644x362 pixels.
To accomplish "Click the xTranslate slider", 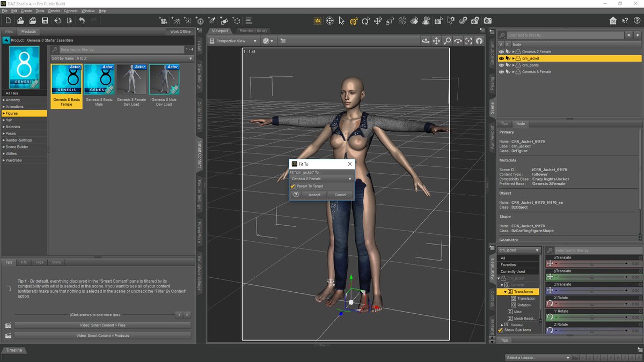I will tap(592, 264).
